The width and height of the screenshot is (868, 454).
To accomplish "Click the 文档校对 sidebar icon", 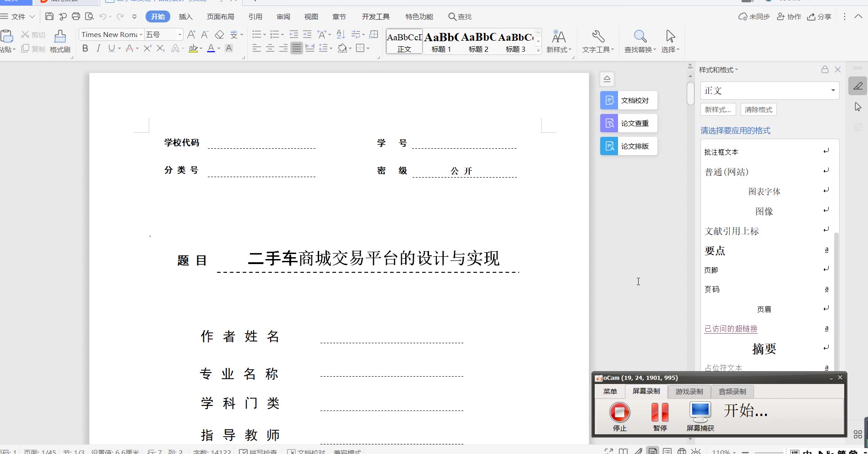I will coord(609,100).
